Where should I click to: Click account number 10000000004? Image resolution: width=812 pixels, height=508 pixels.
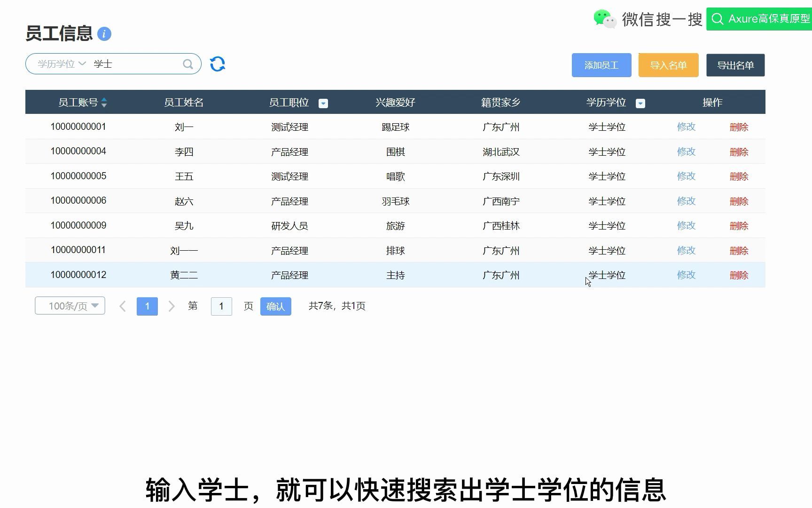[x=78, y=151]
